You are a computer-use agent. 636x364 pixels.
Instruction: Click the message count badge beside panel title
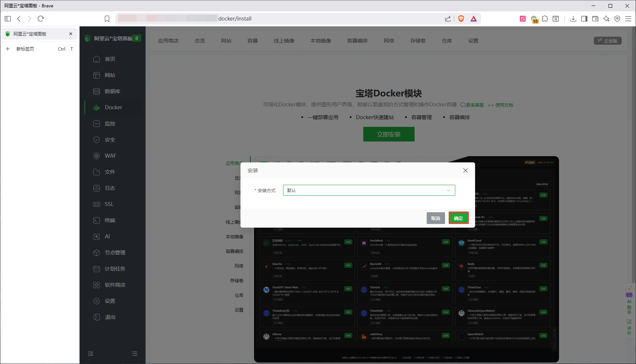137,38
